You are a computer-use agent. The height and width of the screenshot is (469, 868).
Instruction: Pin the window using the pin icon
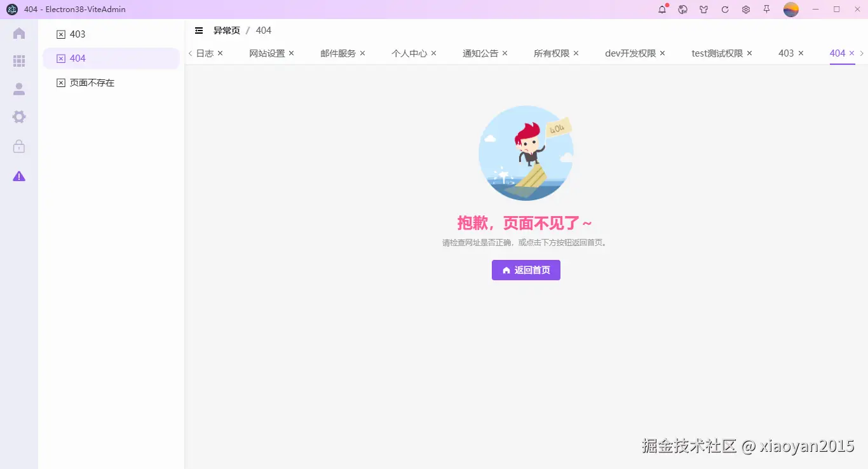766,10
